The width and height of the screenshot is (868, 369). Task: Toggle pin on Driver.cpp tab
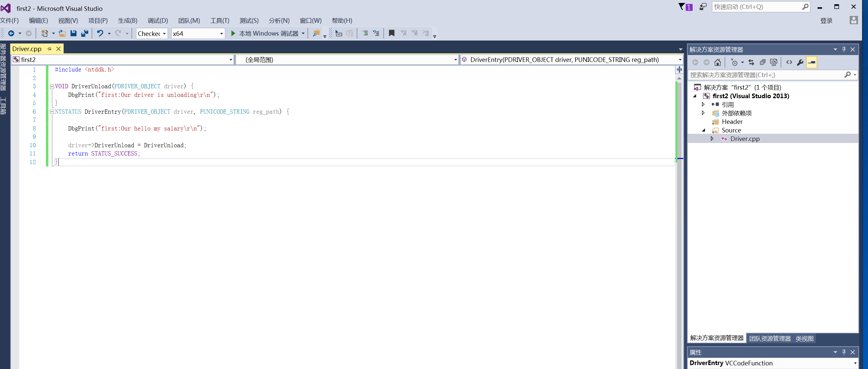coord(49,49)
